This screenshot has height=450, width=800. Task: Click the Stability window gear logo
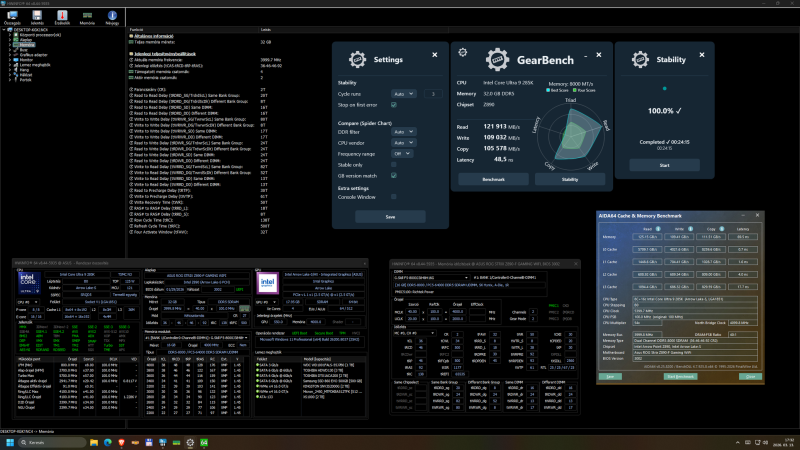640,60
